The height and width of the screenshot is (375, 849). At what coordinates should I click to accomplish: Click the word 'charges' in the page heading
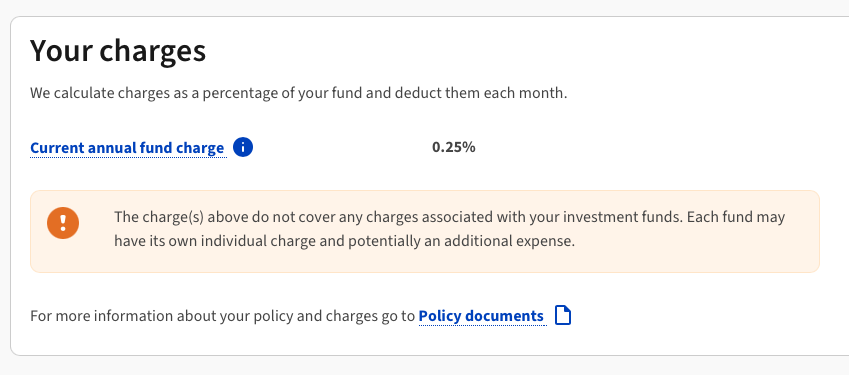(153, 52)
